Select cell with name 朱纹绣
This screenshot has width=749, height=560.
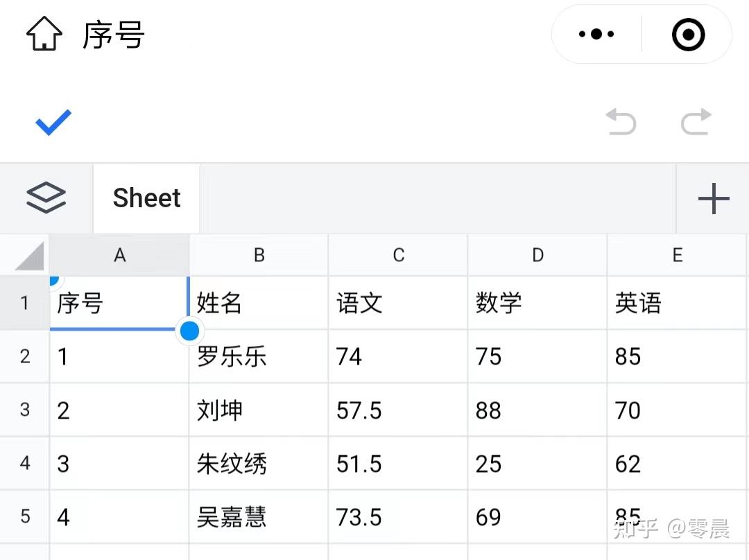[x=259, y=463]
